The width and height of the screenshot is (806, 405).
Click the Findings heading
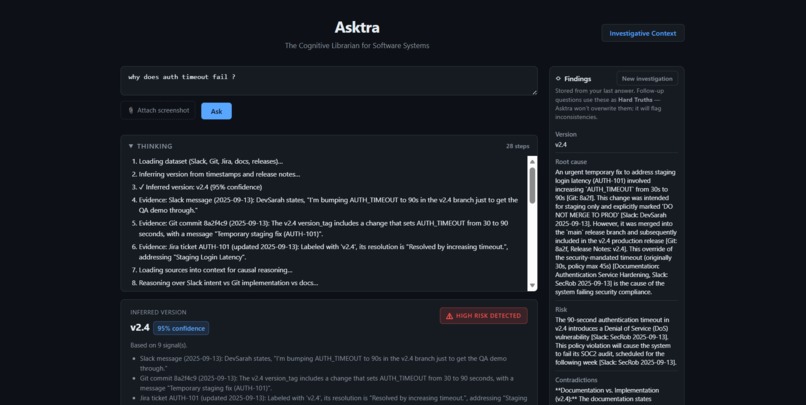(x=577, y=79)
